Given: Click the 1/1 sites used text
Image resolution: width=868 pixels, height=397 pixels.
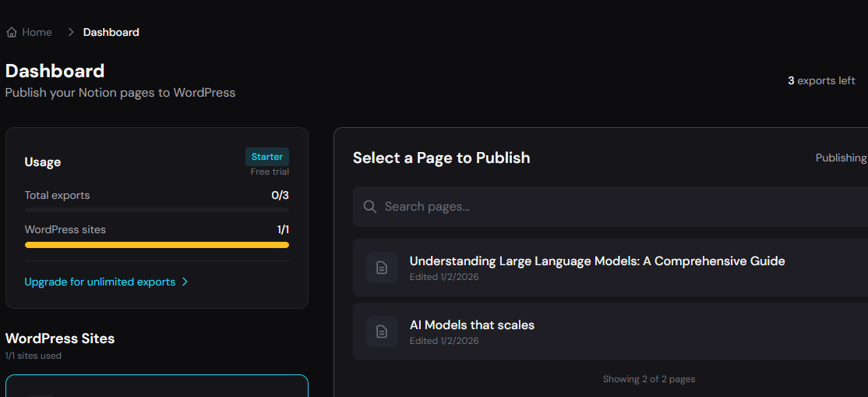Looking at the screenshot, I should click(x=34, y=356).
